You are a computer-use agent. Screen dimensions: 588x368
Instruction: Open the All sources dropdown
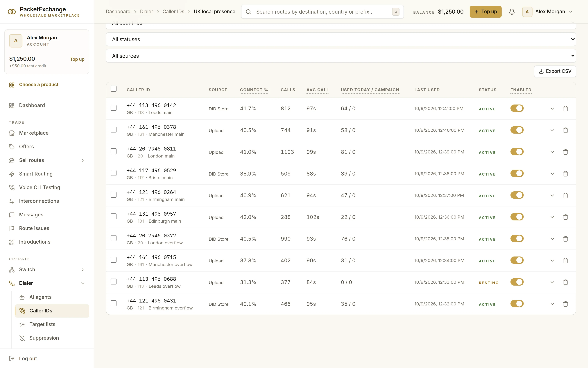coord(341,56)
